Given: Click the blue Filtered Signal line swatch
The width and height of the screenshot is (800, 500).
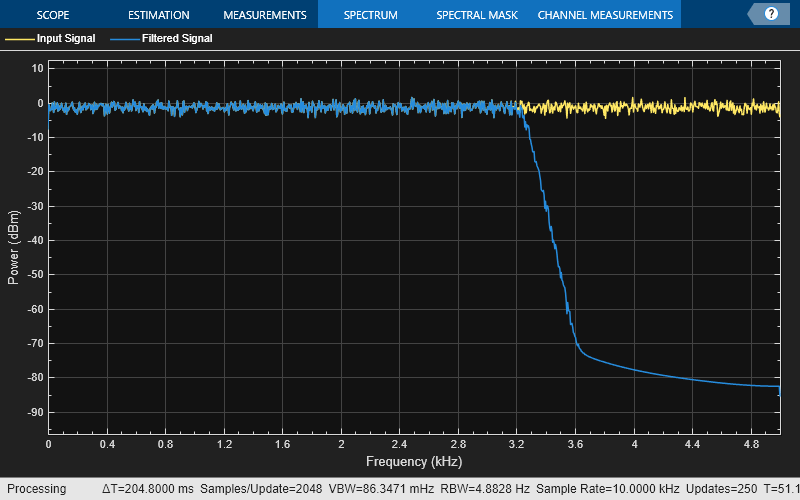Looking at the screenshot, I should [x=124, y=39].
